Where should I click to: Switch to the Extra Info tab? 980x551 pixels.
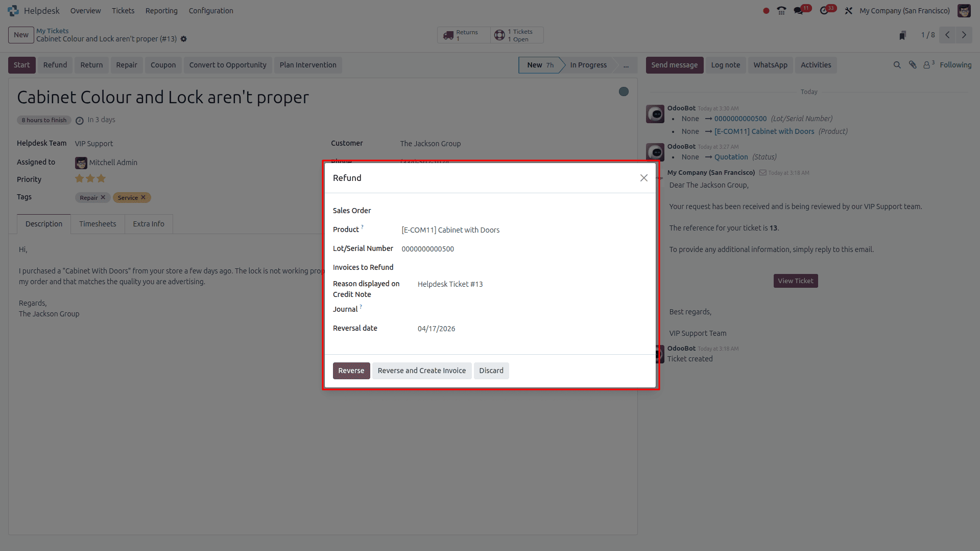(149, 224)
